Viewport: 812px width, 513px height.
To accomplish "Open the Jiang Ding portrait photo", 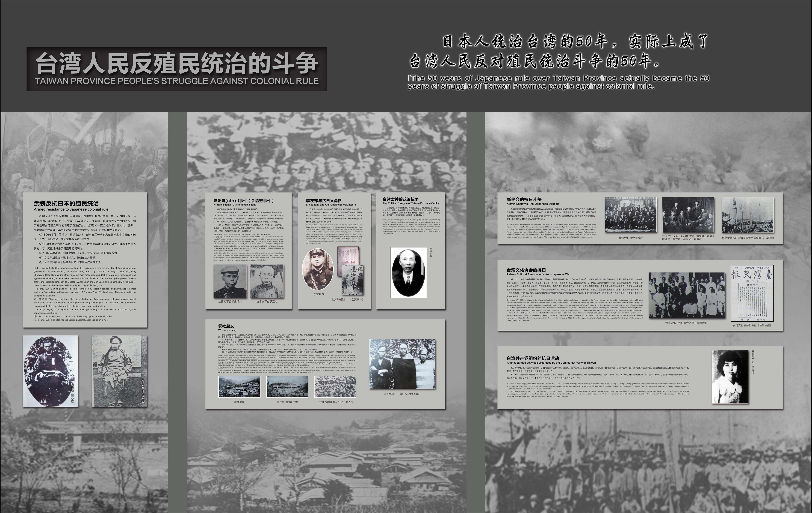I will (267, 281).
